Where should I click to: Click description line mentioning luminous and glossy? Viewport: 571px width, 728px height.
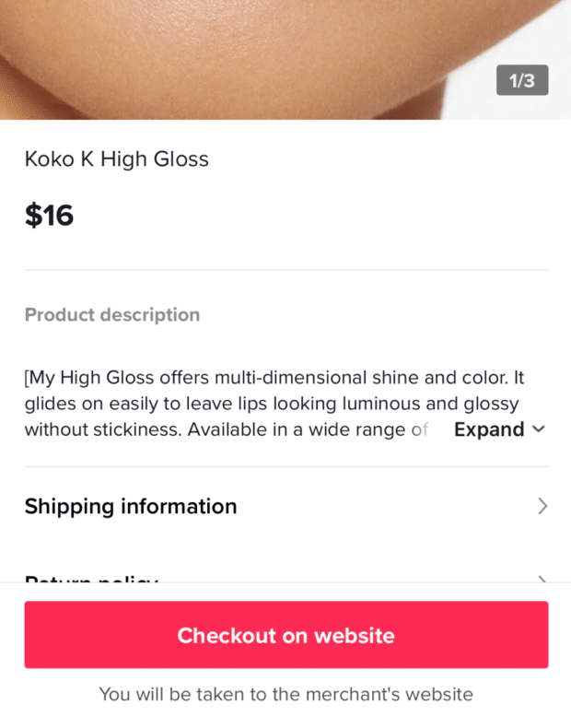click(272, 404)
